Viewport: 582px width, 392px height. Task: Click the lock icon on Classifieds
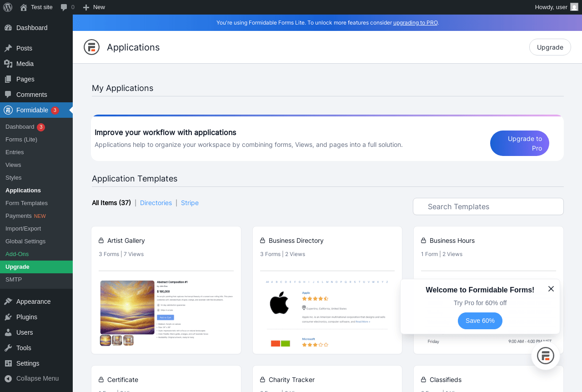tap(423, 379)
